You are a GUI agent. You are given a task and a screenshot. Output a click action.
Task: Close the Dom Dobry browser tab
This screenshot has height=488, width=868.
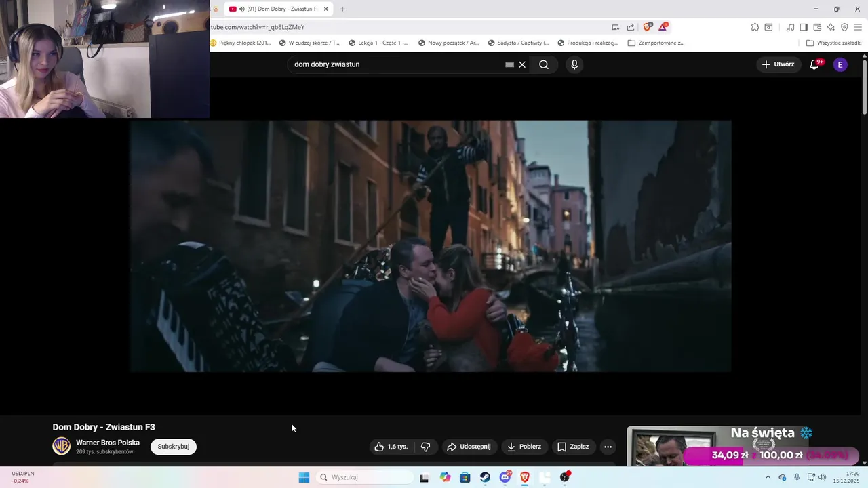325,9
